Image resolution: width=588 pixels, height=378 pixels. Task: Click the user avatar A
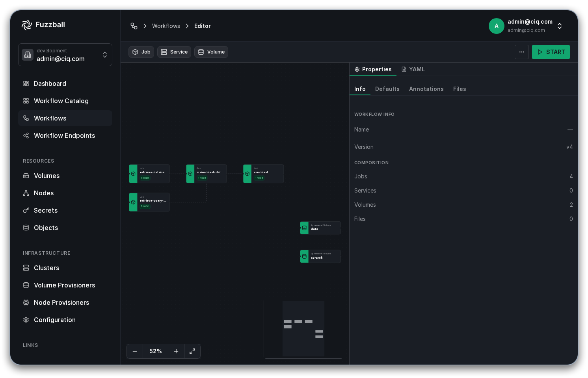point(497,26)
